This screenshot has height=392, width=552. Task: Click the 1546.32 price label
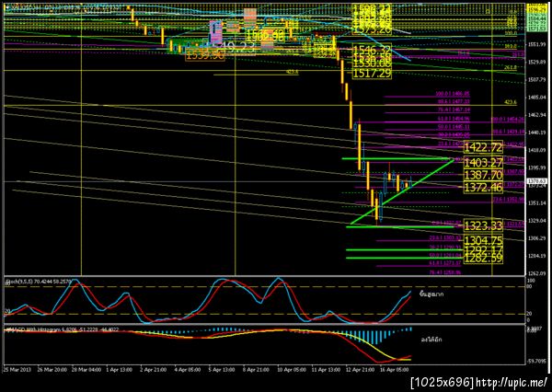372,50
